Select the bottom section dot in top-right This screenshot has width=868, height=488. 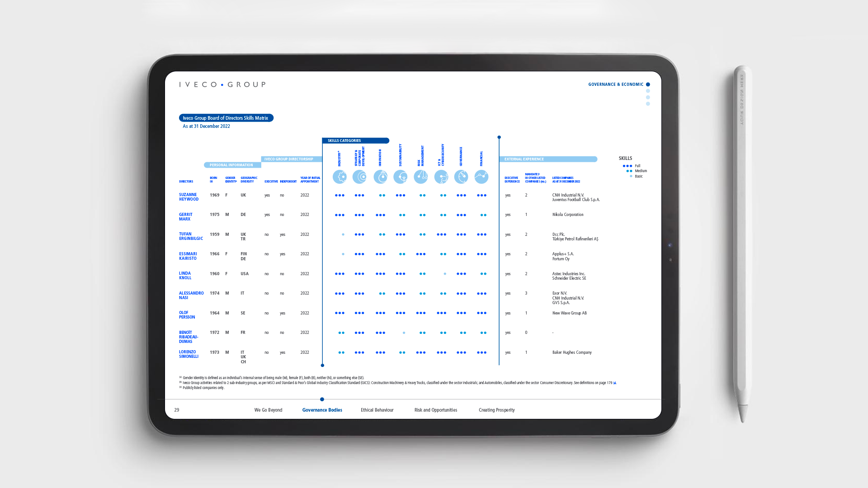pos(648,104)
